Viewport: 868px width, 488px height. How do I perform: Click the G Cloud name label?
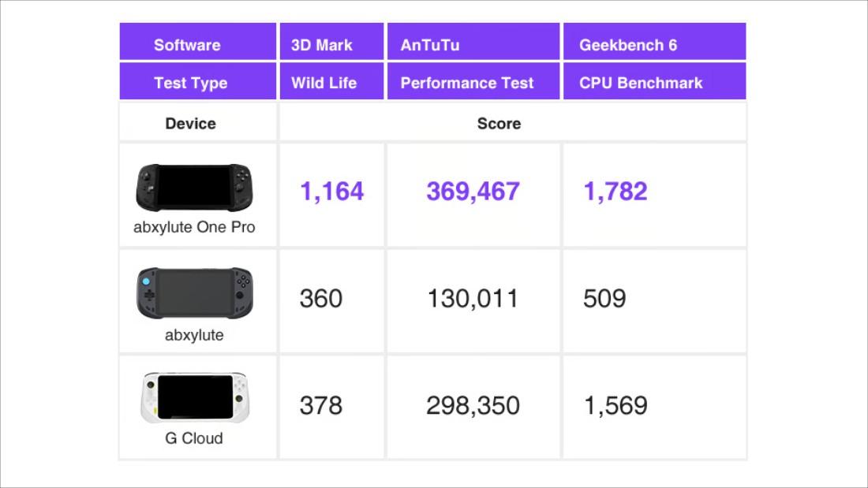coord(194,438)
